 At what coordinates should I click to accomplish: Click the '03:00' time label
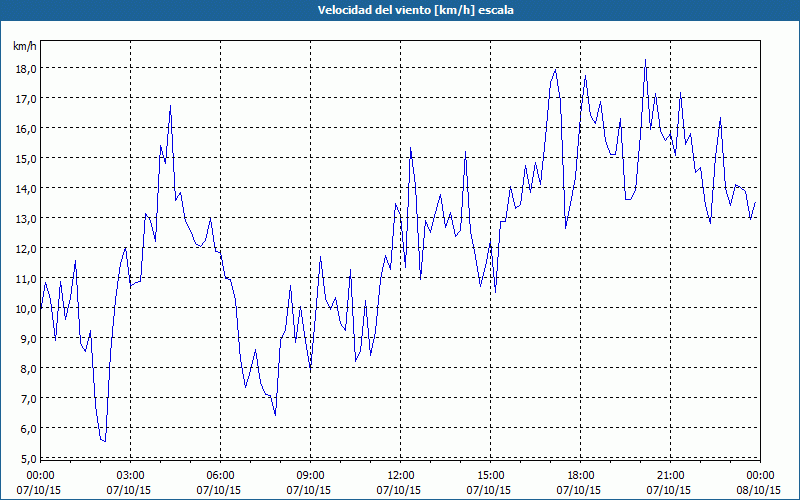131,476
